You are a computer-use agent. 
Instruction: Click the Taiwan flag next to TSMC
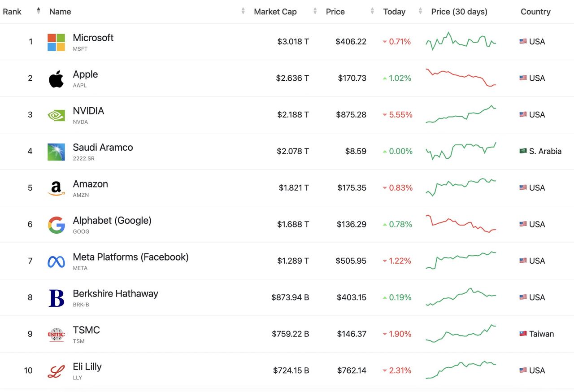click(523, 334)
